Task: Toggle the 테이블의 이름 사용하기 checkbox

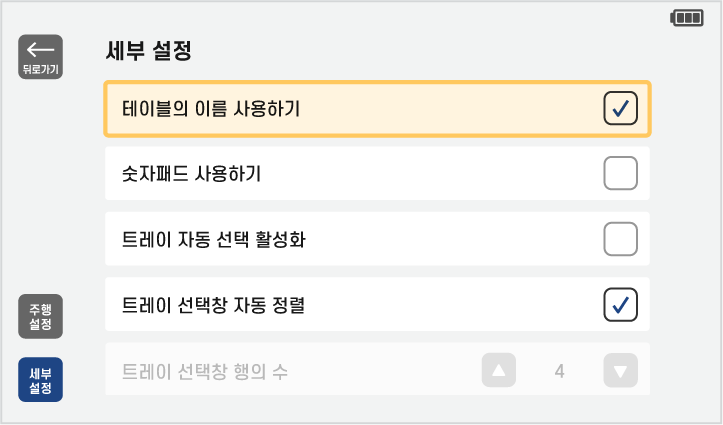Action: (x=620, y=109)
